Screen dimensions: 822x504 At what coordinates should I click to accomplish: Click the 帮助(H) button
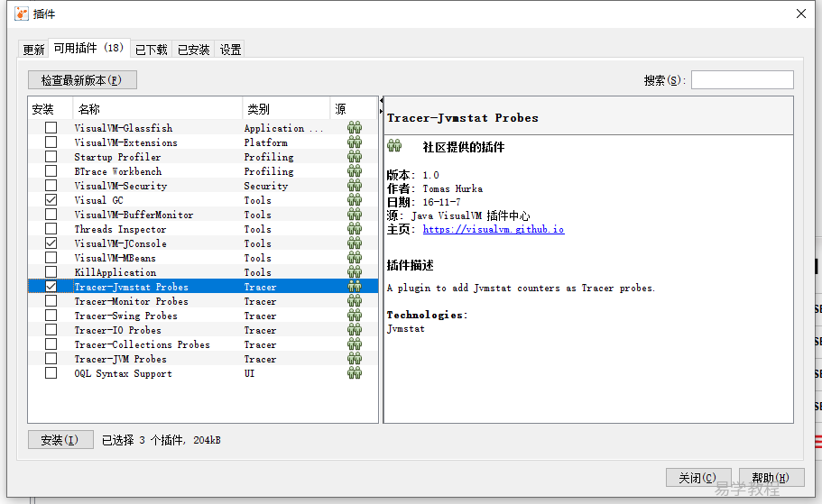click(771, 477)
